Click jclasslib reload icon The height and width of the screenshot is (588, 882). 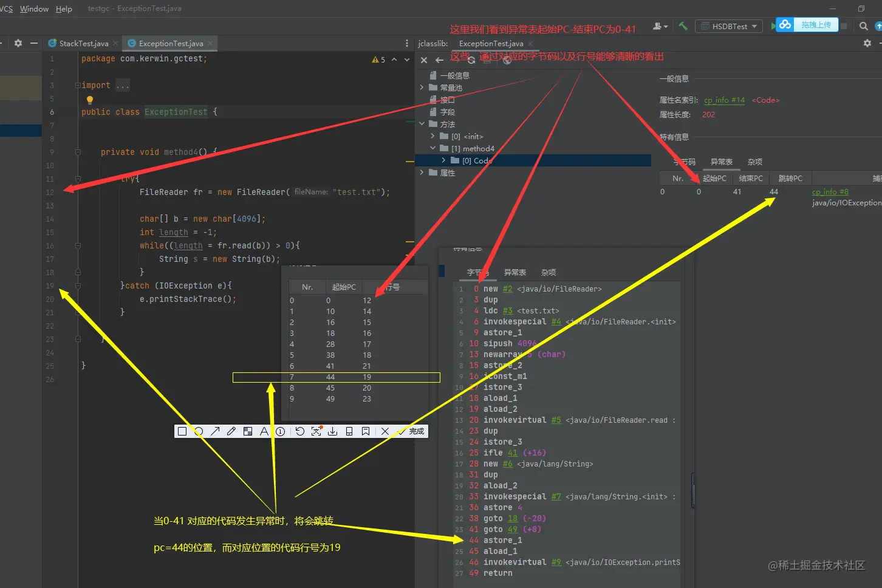click(x=471, y=60)
